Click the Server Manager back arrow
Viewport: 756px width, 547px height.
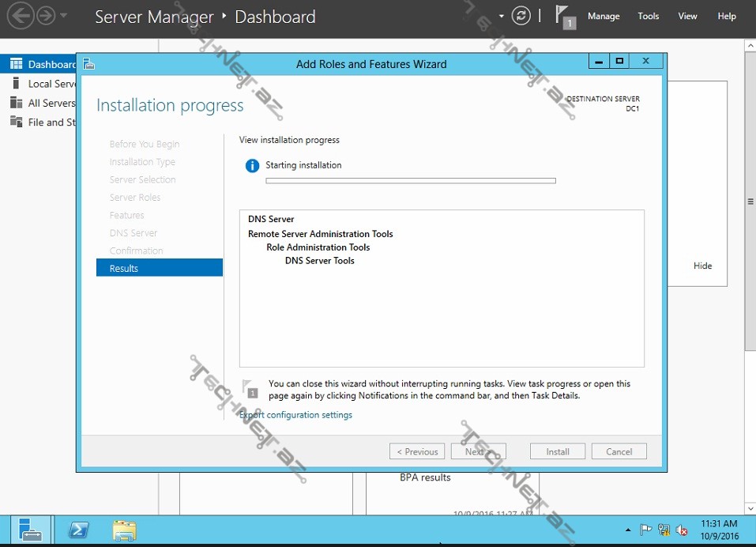coord(21,16)
